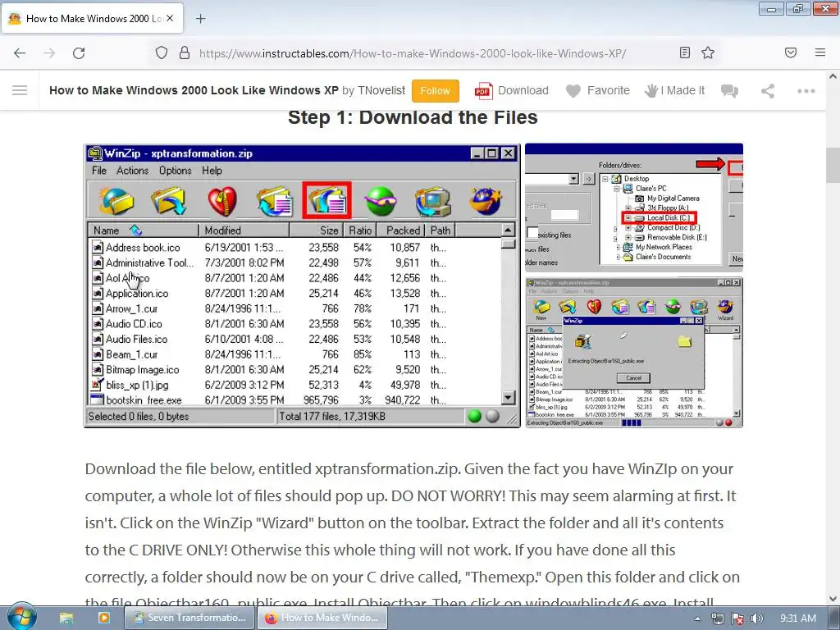
Task: Share this instructable
Action: click(x=768, y=91)
